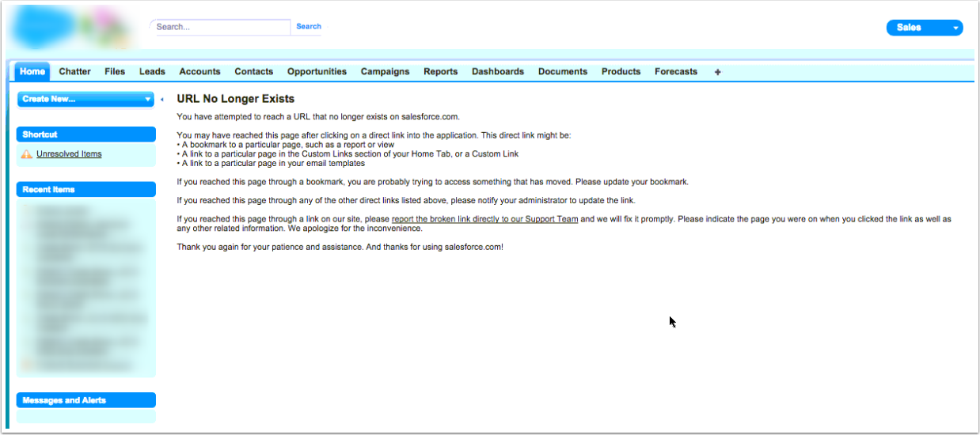Open the plus tab for all tabs
This screenshot has height=435, width=980.
click(x=718, y=72)
